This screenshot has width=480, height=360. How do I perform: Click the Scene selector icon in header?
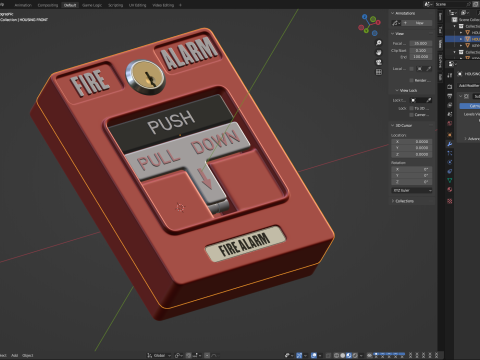click(x=429, y=4)
